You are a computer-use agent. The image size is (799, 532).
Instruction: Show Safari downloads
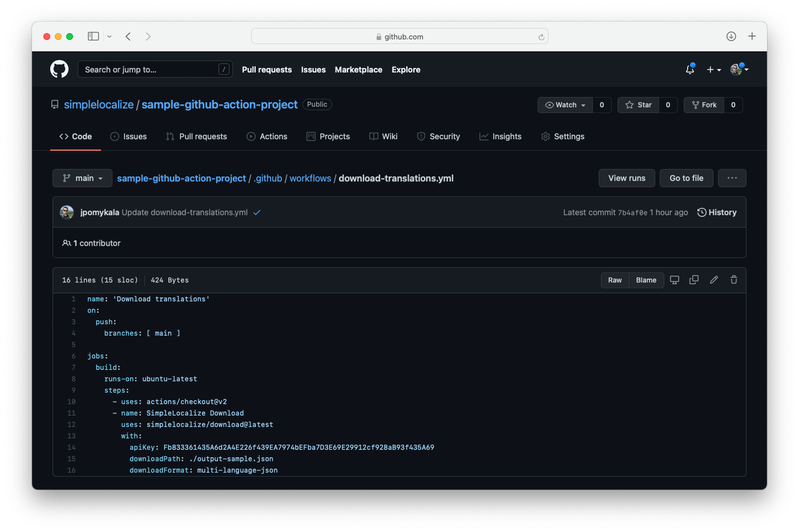731,37
